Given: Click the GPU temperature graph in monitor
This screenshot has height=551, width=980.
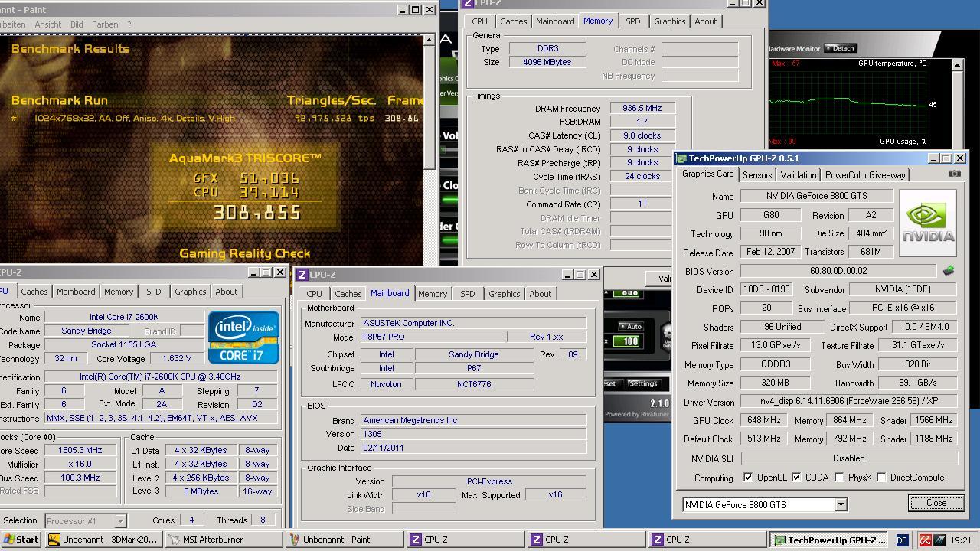Looking at the screenshot, I should (848, 103).
